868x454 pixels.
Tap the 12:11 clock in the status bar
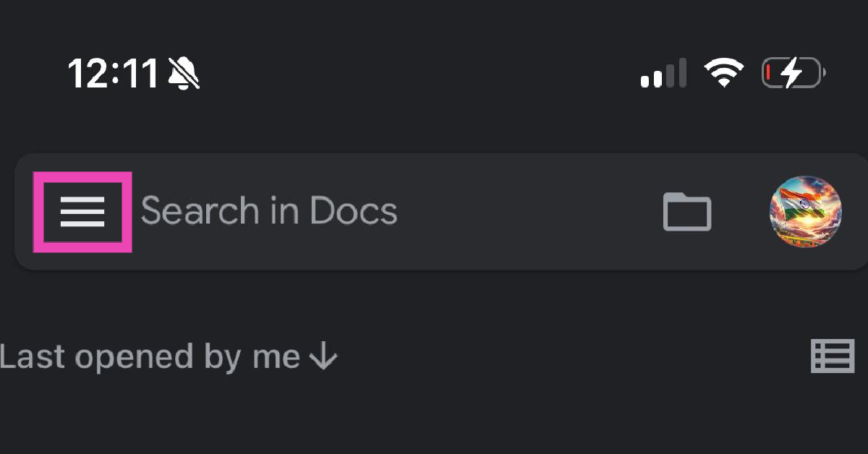[x=113, y=73]
